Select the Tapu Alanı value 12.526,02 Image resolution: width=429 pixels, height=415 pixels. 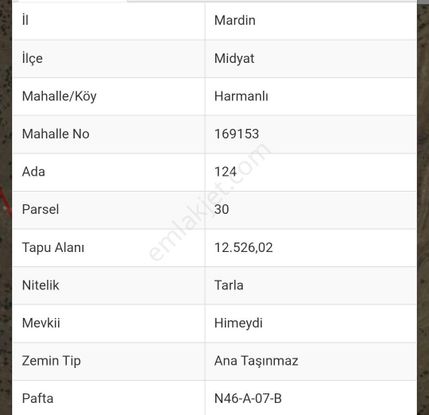[x=244, y=248]
